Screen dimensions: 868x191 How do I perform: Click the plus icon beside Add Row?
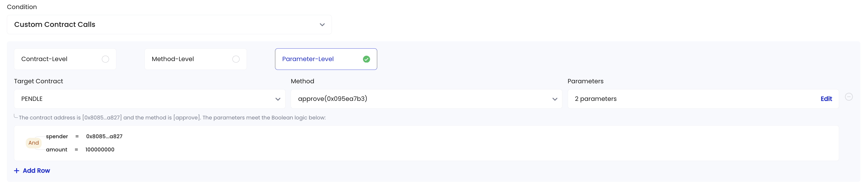[16, 171]
